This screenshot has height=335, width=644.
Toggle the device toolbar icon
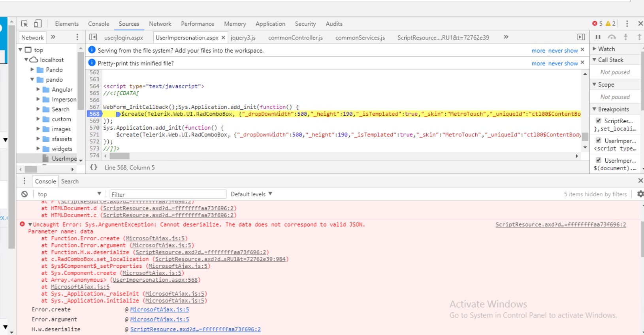pyautogui.click(x=38, y=24)
